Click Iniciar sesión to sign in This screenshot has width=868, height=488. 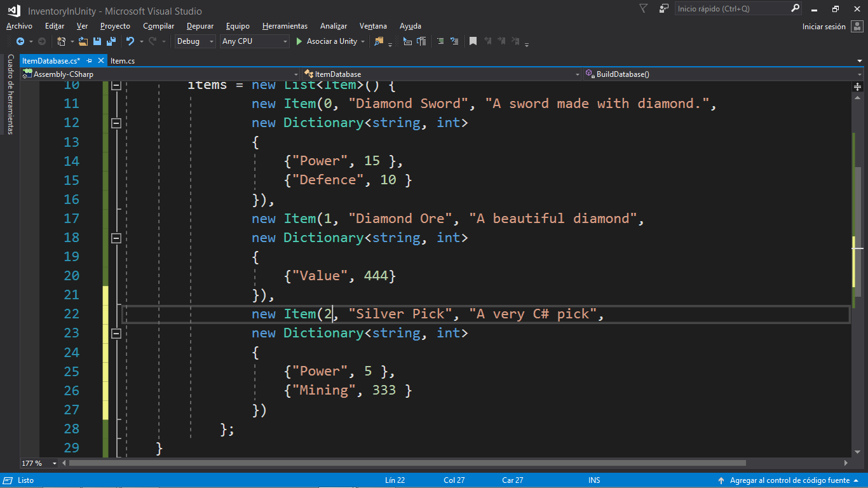tap(824, 27)
